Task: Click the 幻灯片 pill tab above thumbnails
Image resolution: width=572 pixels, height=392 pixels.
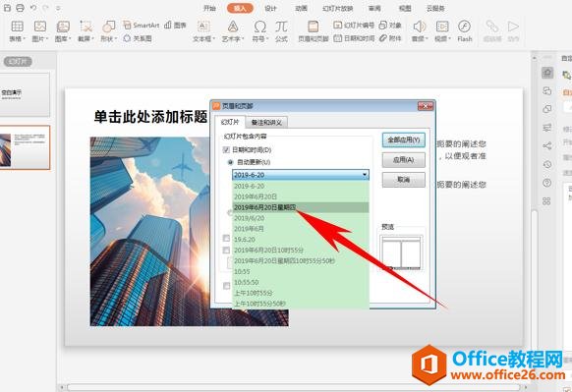Action: pyautogui.click(x=18, y=62)
